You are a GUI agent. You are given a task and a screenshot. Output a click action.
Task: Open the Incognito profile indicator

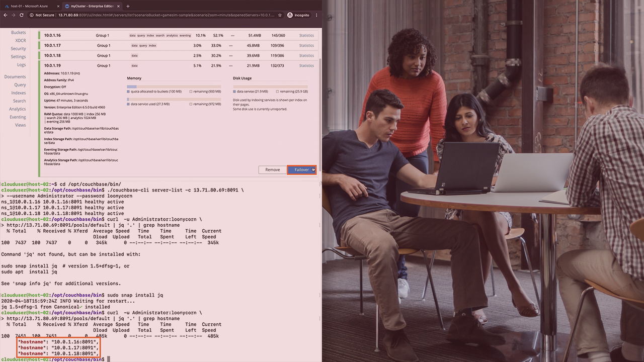[298, 15]
